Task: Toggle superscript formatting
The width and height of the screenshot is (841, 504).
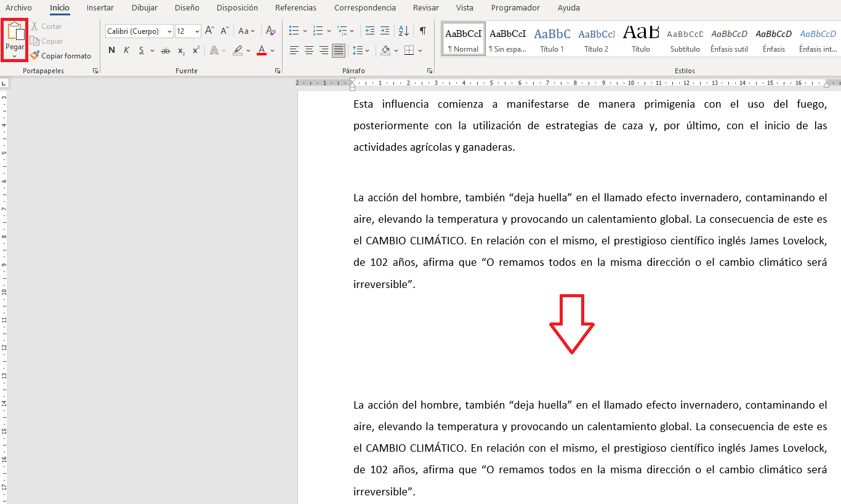Action: (196, 50)
